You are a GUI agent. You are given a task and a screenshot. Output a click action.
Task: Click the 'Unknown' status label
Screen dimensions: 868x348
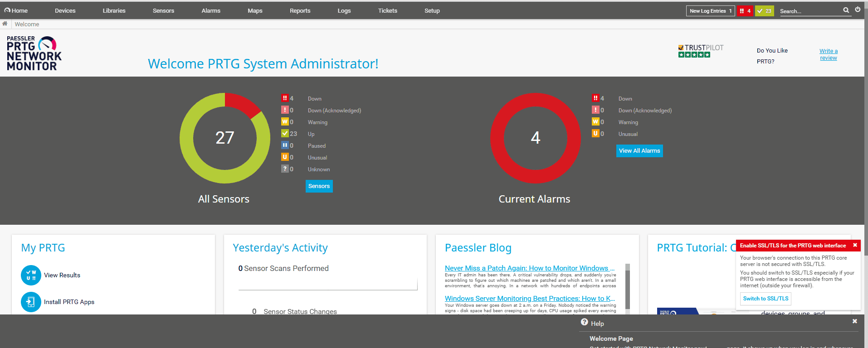point(319,169)
